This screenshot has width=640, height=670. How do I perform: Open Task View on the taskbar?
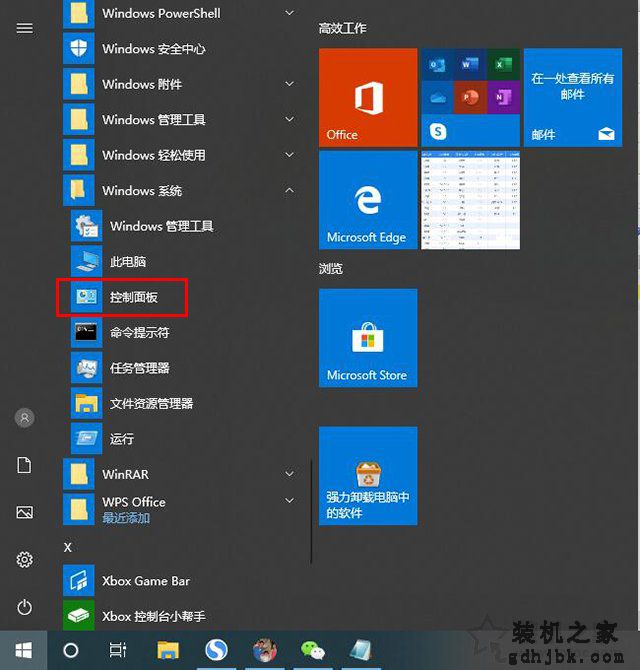coord(117,650)
